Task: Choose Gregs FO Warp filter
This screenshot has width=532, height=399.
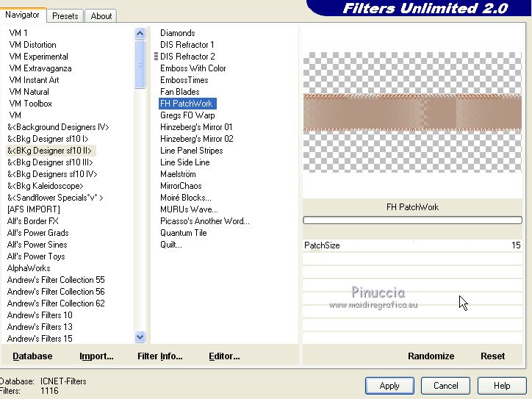Action: (187, 115)
